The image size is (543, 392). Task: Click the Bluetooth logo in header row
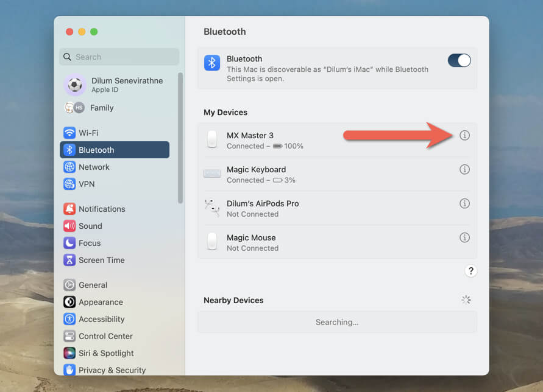212,63
